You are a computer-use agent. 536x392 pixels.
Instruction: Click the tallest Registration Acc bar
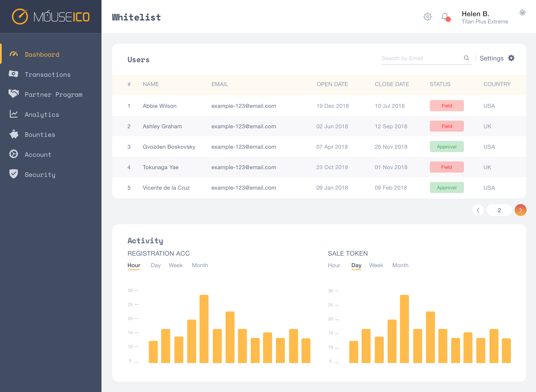(204, 329)
